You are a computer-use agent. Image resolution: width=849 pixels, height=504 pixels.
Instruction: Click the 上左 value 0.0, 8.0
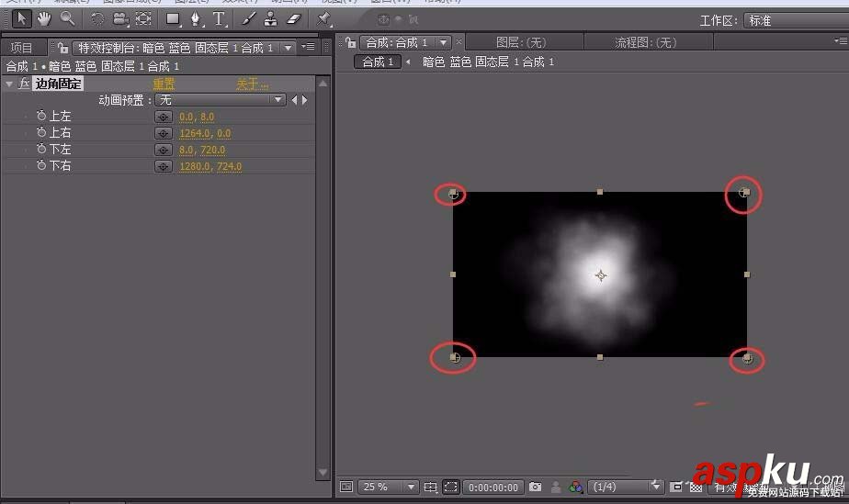(x=197, y=117)
